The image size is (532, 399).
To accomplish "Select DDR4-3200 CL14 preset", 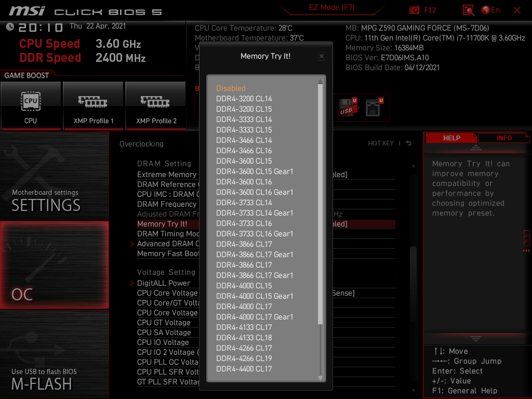I will pos(244,99).
